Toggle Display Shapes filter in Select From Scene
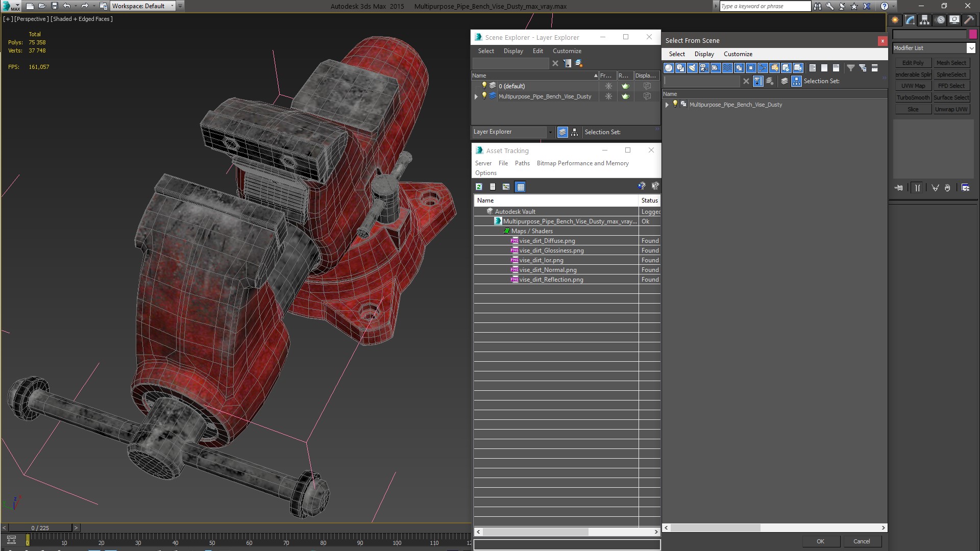The width and height of the screenshot is (980, 551). [x=680, y=68]
